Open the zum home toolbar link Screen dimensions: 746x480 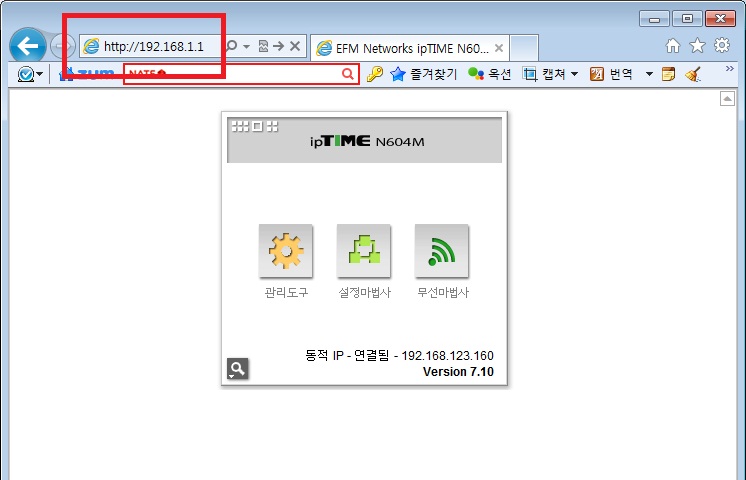point(86,74)
